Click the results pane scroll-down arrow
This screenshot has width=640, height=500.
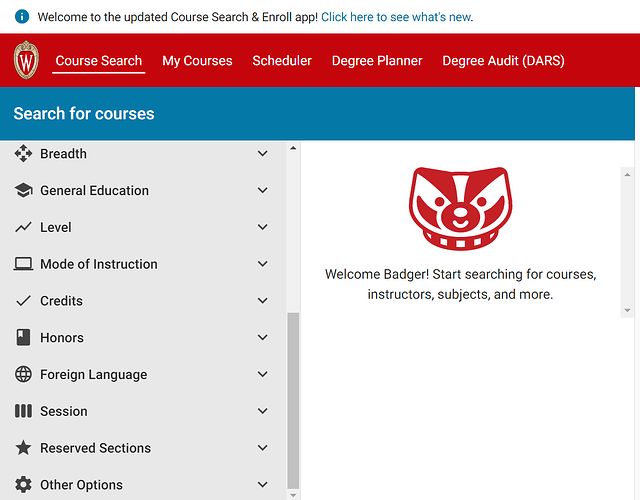tap(627, 311)
